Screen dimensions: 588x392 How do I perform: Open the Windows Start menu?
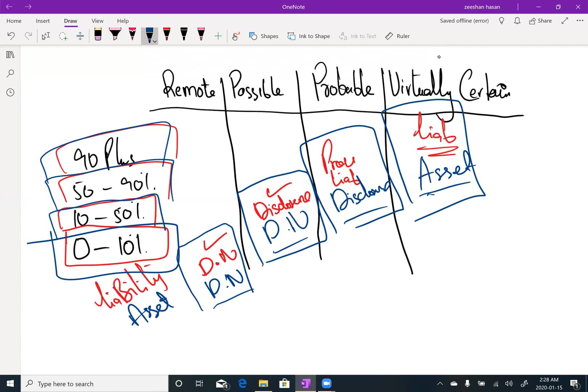[x=10, y=384]
